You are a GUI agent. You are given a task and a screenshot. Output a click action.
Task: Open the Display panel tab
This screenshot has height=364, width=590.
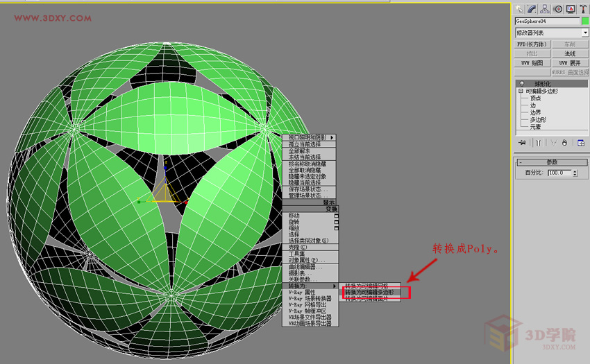click(571, 9)
